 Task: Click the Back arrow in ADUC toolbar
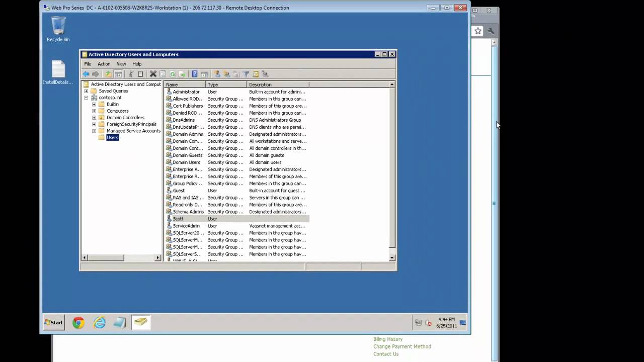(x=86, y=74)
